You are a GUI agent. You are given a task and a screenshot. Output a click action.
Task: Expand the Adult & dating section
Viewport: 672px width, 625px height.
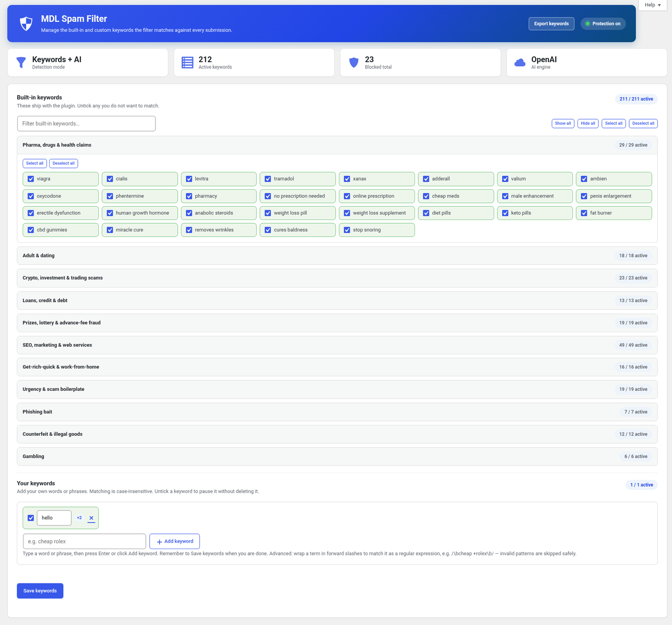click(x=337, y=256)
